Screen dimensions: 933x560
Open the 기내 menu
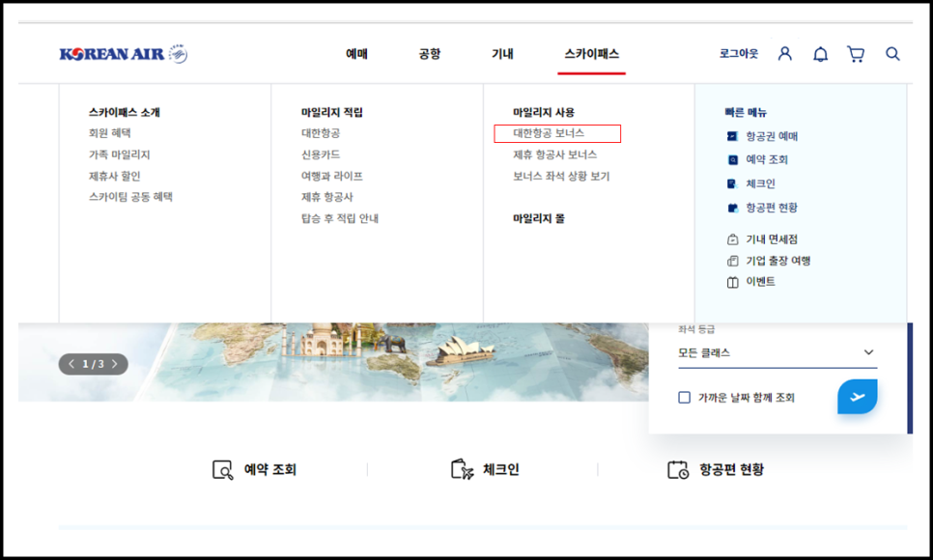click(x=502, y=54)
